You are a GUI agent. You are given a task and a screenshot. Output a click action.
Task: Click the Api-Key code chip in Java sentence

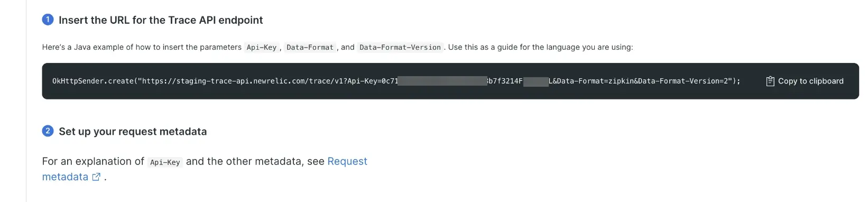point(262,47)
